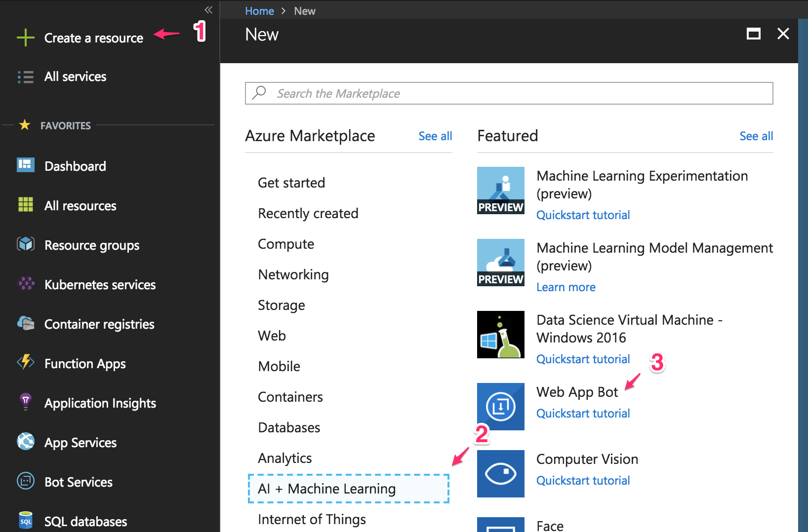Click the Machine Learning Experimentation preview tile
Viewport: 808px width, 532px height.
click(x=501, y=190)
